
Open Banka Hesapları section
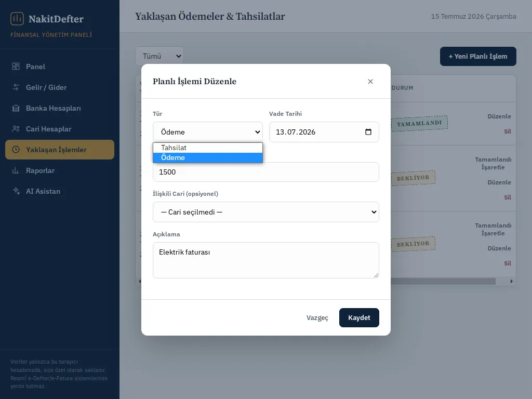tap(60, 108)
